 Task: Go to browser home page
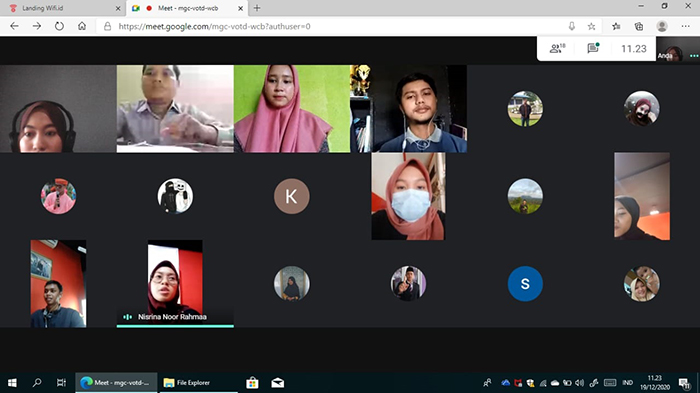tap(82, 26)
